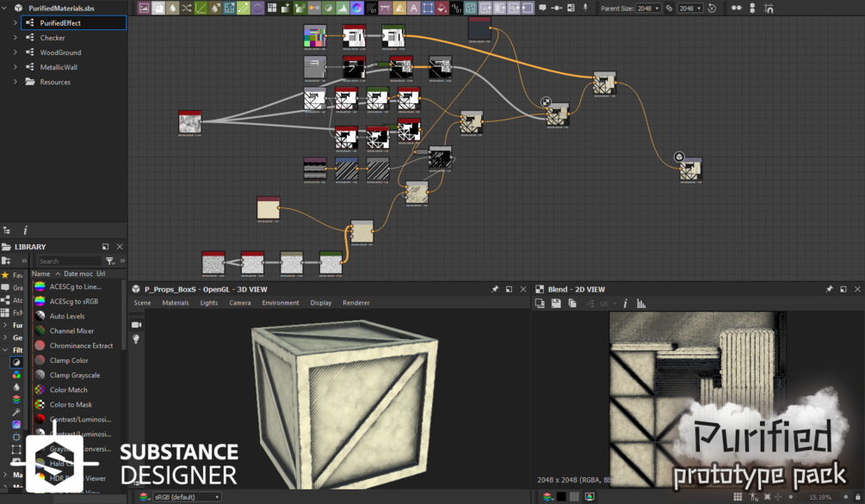865x504 pixels.
Task: Reset parent size with the circular arrow icon
Action: [712, 9]
